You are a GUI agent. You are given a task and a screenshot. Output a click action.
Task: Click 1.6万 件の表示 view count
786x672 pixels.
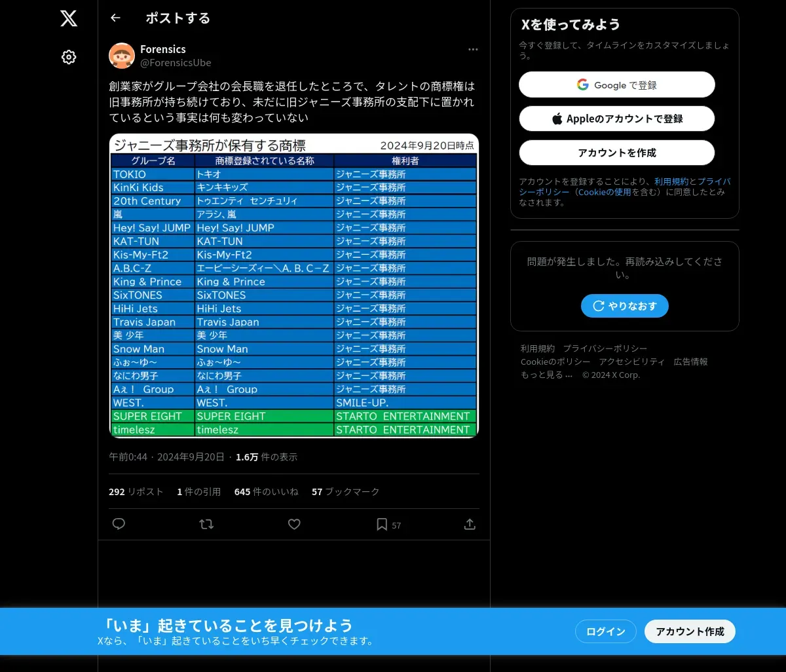click(x=267, y=457)
